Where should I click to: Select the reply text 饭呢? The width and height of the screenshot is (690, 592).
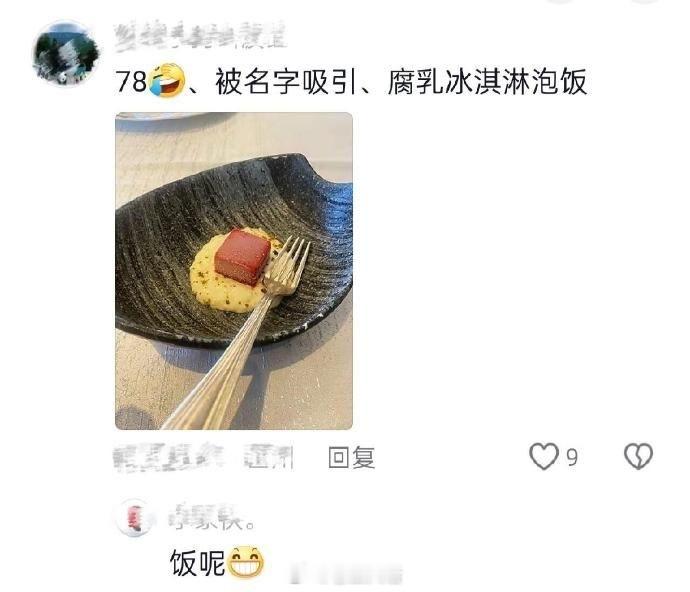[x=198, y=563]
